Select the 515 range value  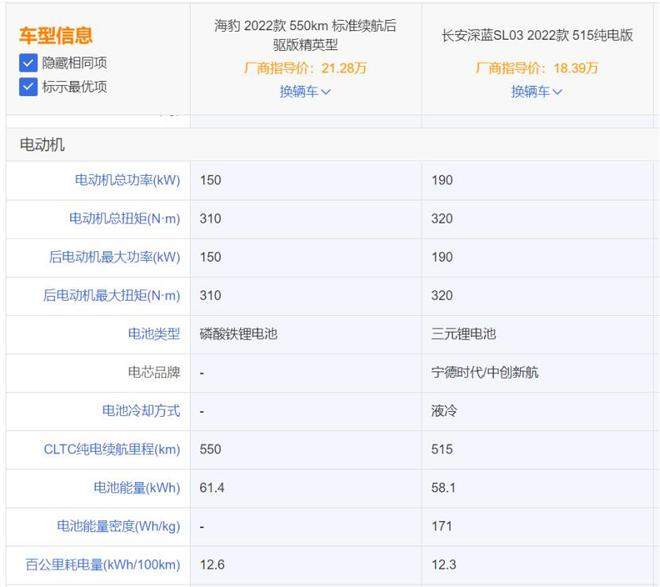pos(442,449)
